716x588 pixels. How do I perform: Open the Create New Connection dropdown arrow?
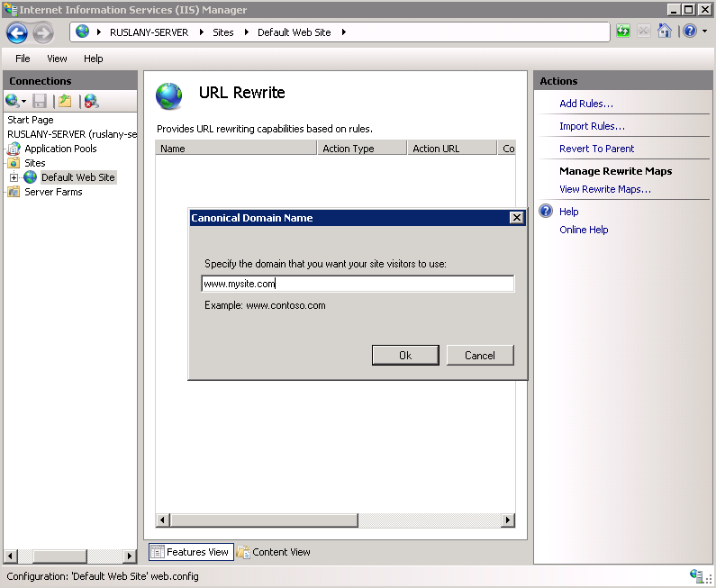click(23, 102)
